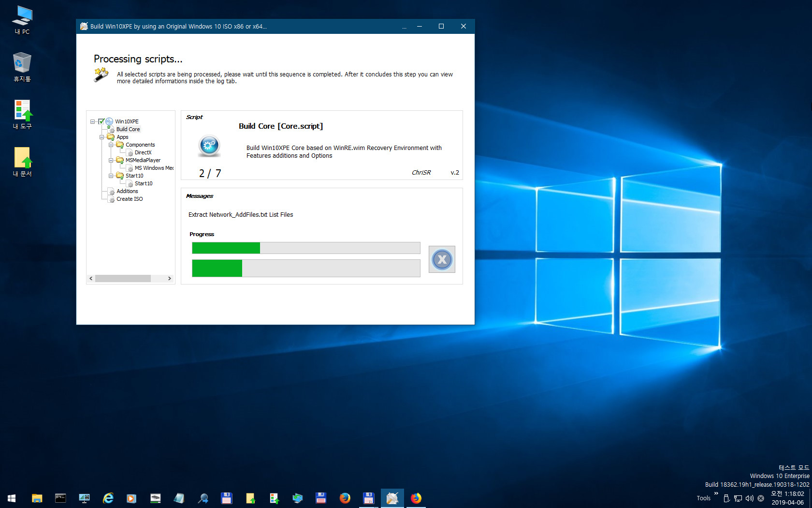Viewport: 812px width, 508px height.
Task: Click the tree horizontal scrollbar thumb
Action: point(123,278)
